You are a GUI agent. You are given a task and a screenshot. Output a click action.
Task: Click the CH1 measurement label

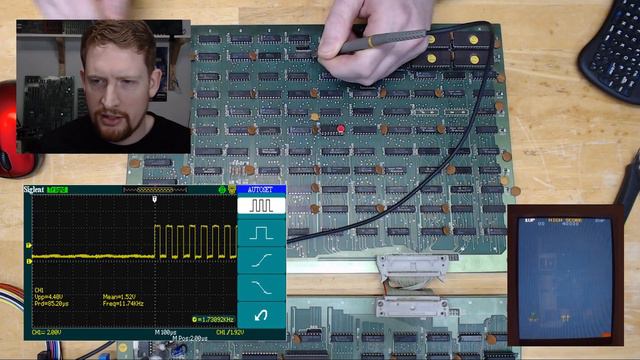(x=40, y=291)
